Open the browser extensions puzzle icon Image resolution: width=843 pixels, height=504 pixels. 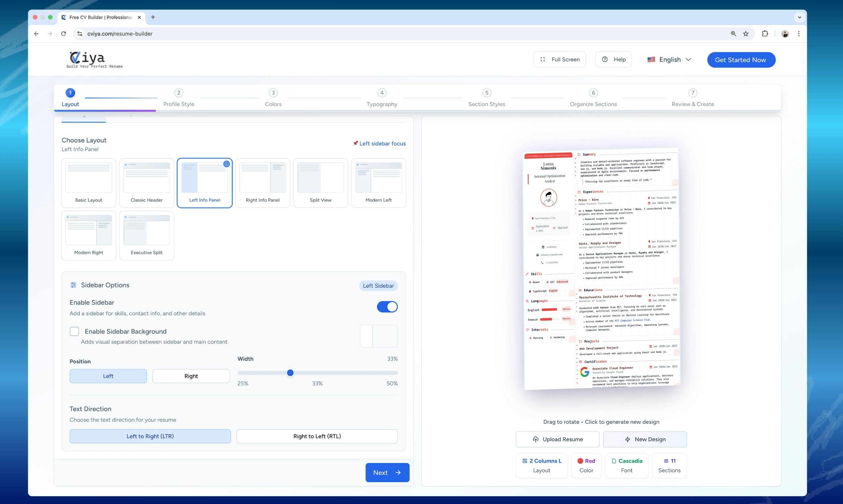coord(765,33)
